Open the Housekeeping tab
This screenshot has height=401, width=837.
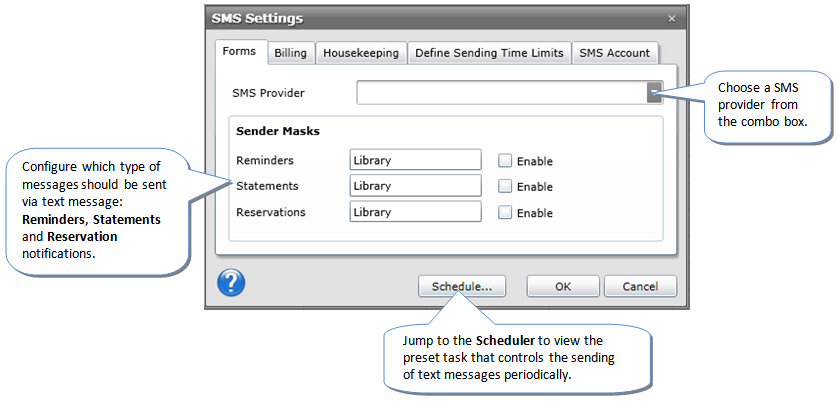361,53
